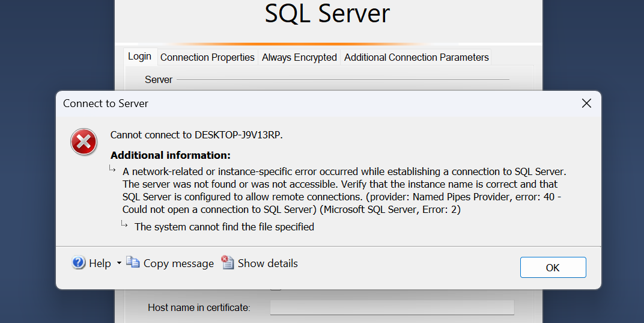Screen dimensions: 644x323
Task: Switch to the Login tab
Action: click(x=139, y=57)
